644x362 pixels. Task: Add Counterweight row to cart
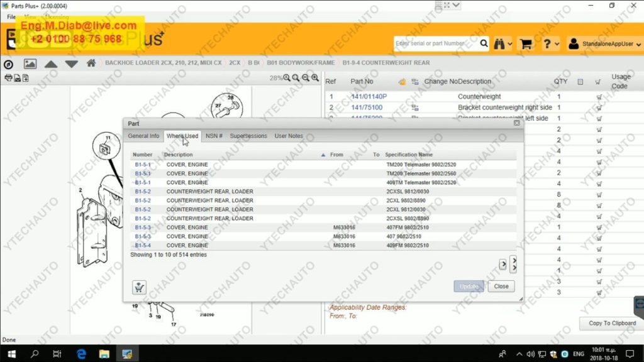pos(599,97)
